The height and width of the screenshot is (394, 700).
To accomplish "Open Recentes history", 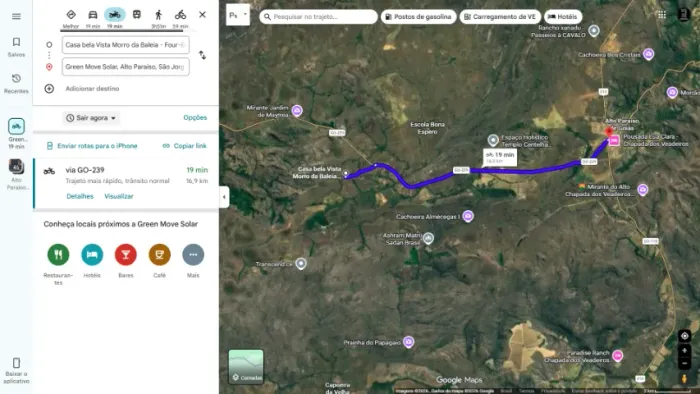I will click(16, 83).
